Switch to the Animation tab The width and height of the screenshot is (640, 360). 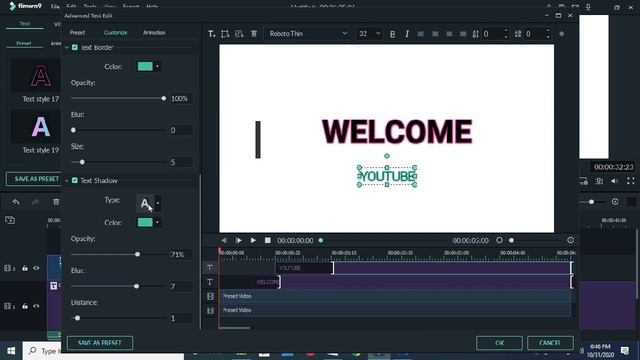click(x=154, y=33)
